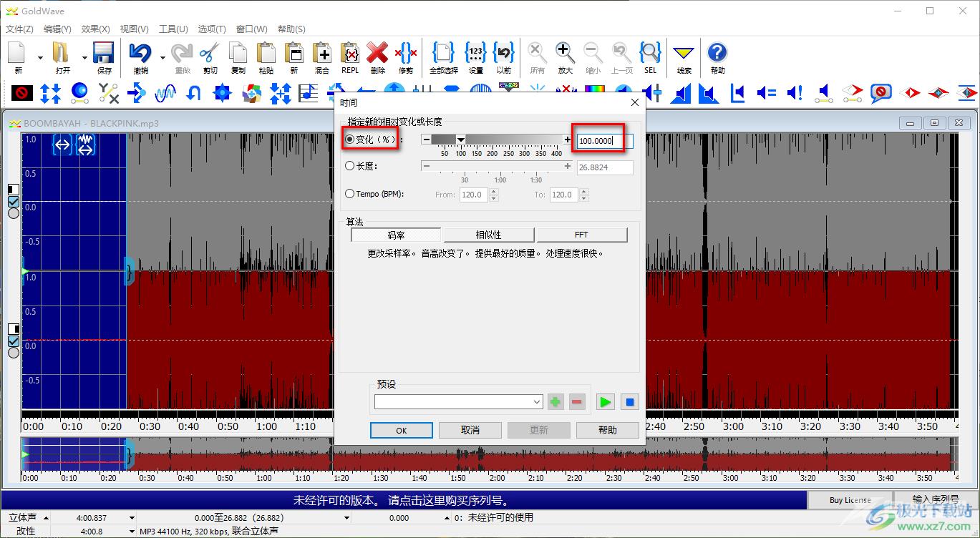Open the 文件(Z) menu
Screen dimensions: 980x538
click(x=19, y=29)
